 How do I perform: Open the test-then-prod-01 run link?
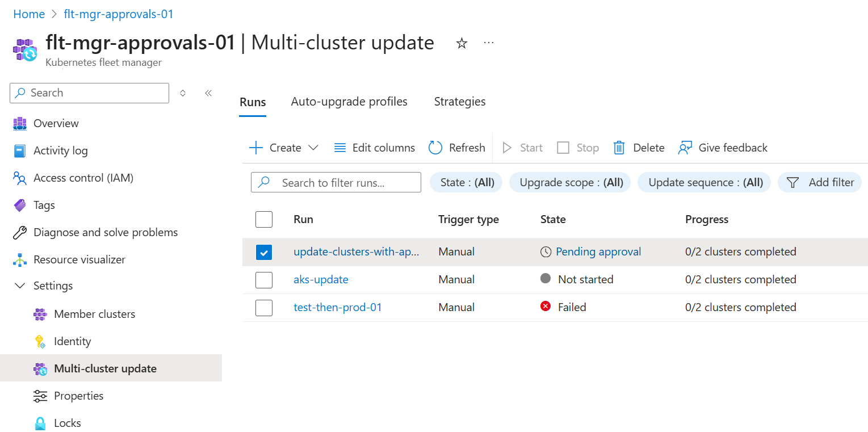tap(338, 308)
